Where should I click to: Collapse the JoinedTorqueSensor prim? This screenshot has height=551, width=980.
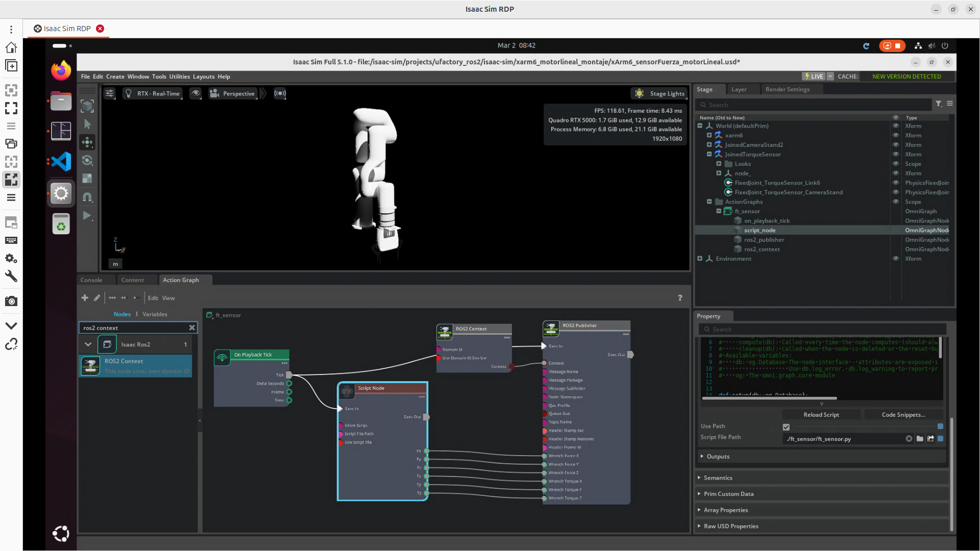pyautogui.click(x=709, y=154)
